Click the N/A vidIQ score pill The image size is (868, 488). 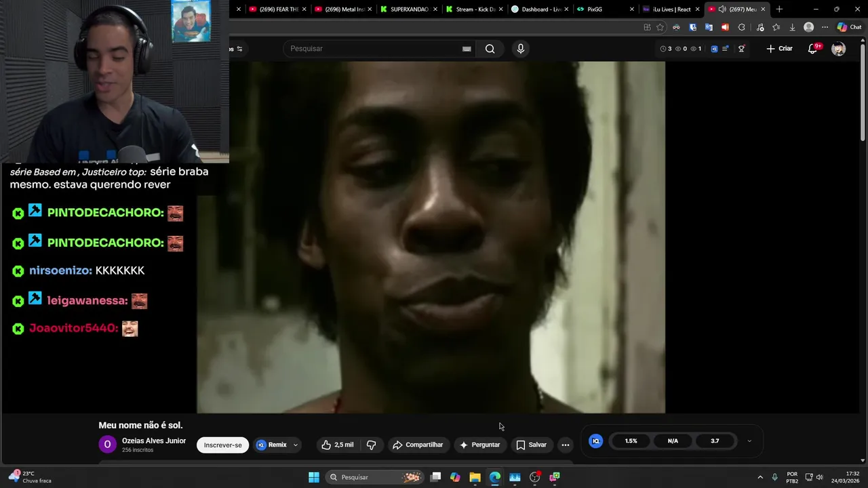click(x=673, y=441)
